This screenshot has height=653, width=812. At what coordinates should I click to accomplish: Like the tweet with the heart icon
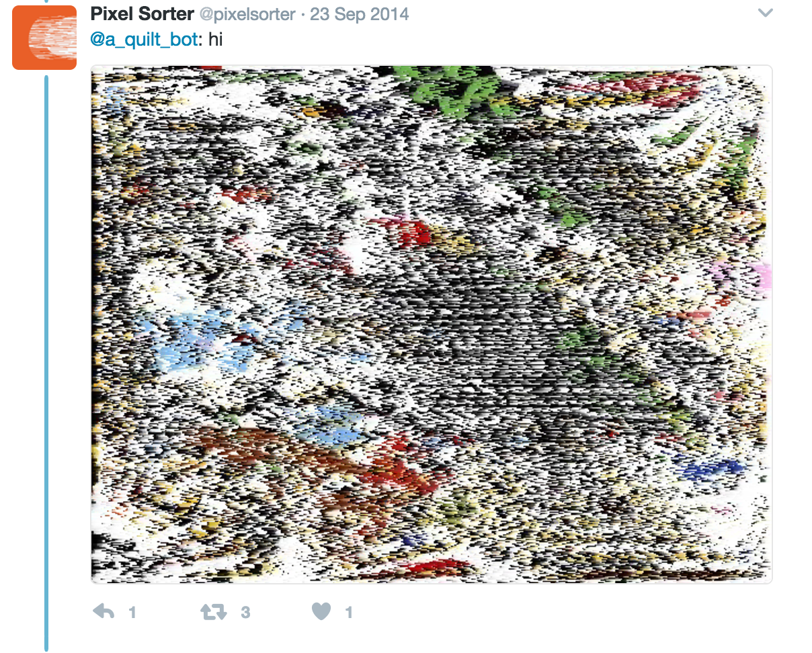click(x=322, y=612)
